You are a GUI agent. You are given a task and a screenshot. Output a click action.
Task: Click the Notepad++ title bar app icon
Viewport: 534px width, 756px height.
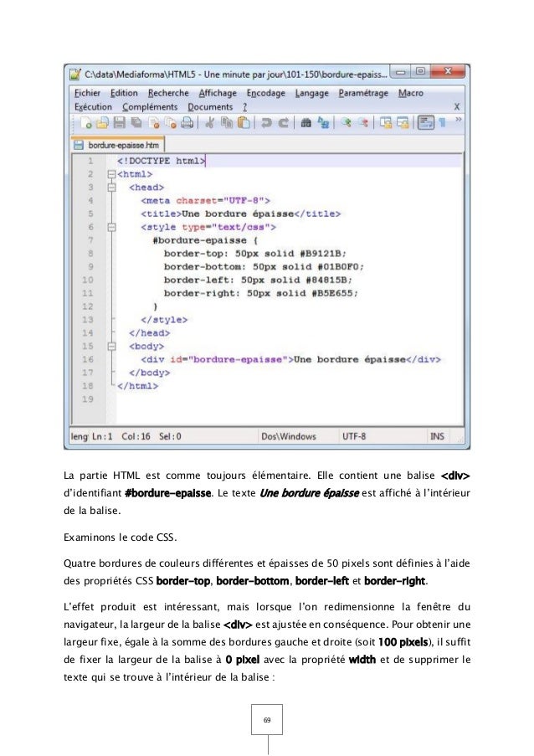tap(74, 75)
